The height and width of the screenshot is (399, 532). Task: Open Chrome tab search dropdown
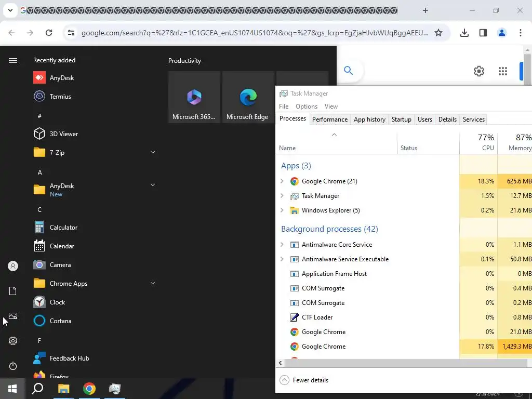coord(10,10)
